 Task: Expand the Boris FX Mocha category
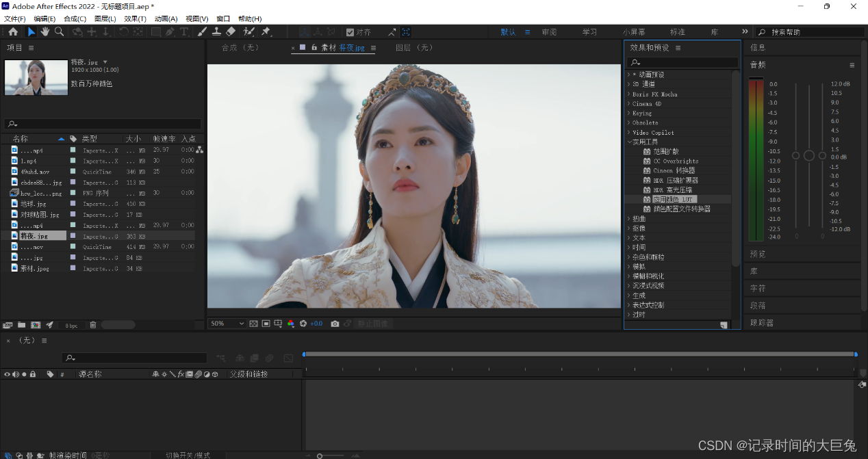(x=628, y=94)
